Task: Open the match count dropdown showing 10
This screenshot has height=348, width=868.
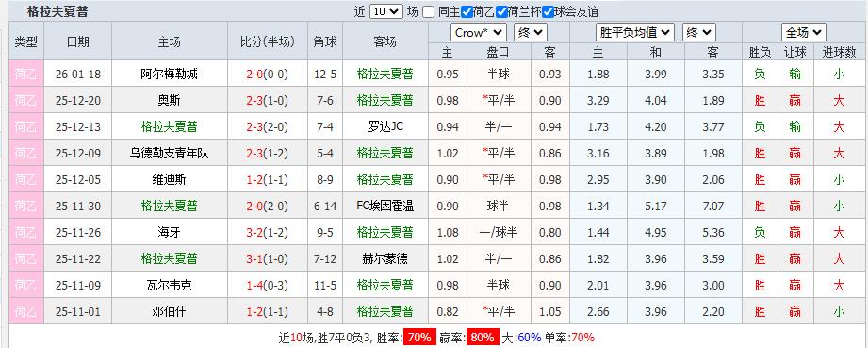Action: click(x=385, y=11)
